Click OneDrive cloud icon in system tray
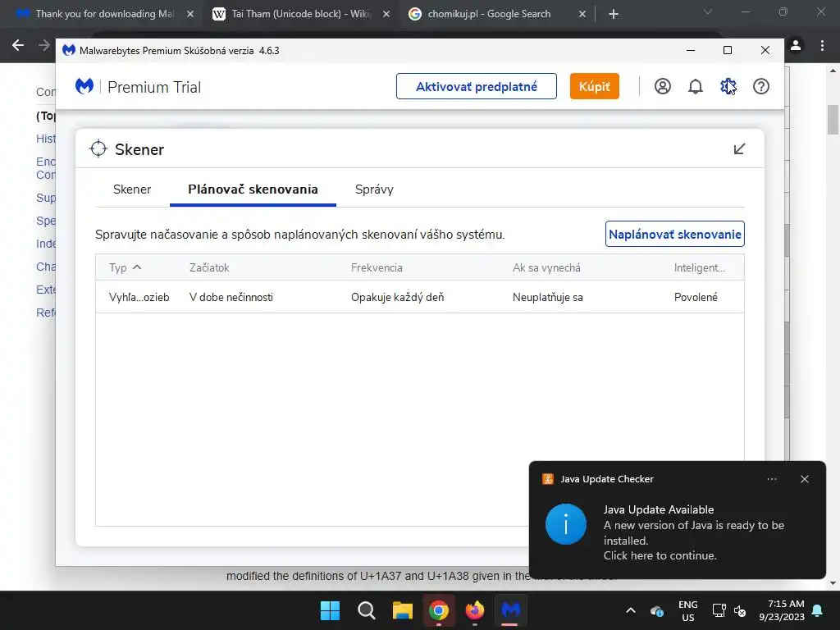The image size is (840, 630). pyautogui.click(x=657, y=610)
